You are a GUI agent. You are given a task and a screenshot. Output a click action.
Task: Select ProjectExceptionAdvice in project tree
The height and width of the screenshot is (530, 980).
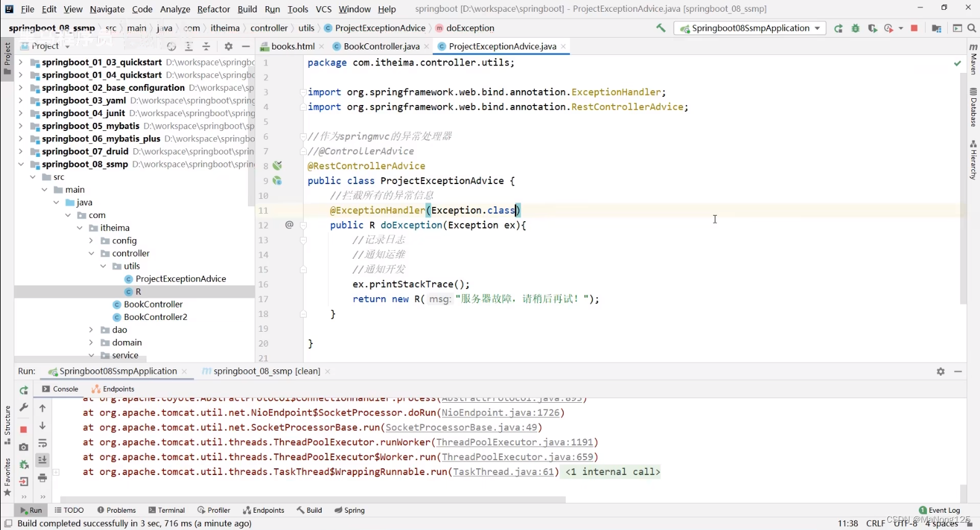181,279
